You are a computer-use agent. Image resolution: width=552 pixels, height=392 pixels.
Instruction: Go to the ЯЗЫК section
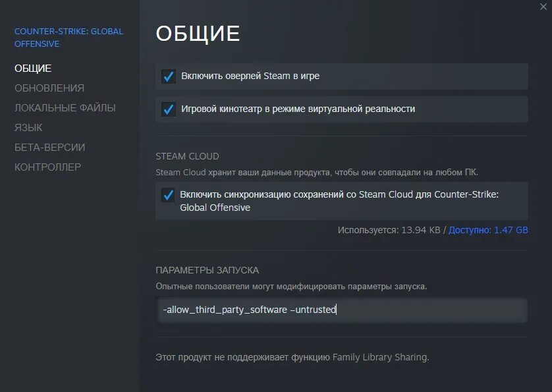pos(28,128)
